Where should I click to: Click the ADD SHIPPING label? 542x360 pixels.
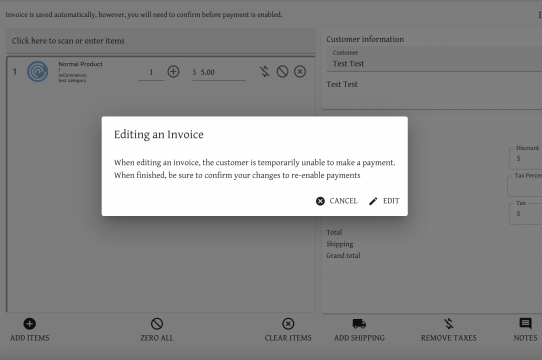click(x=359, y=338)
